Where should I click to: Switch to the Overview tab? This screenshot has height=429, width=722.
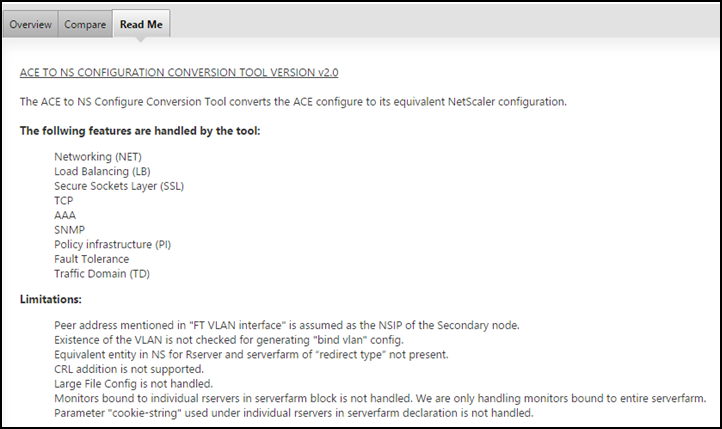[x=30, y=24]
